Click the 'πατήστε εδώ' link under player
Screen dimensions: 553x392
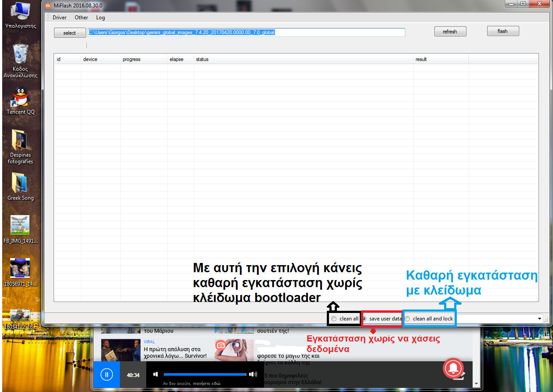click(x=207, y=383)
